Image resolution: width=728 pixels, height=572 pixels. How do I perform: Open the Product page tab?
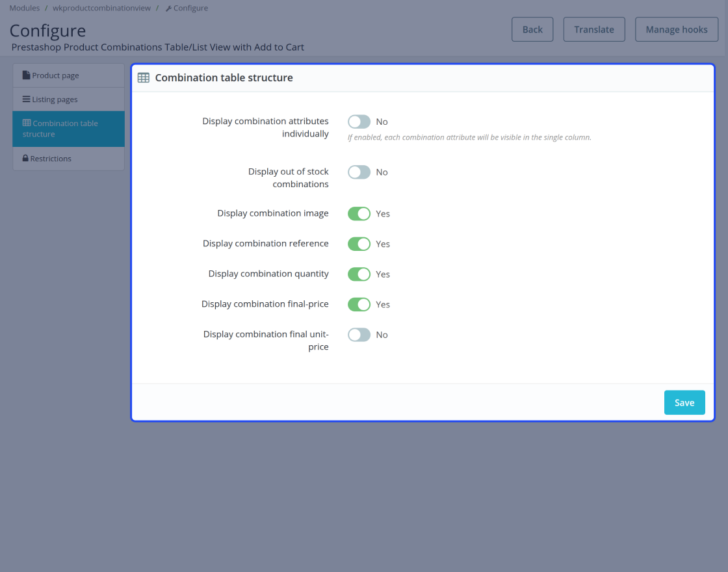(x=68, y=75)
